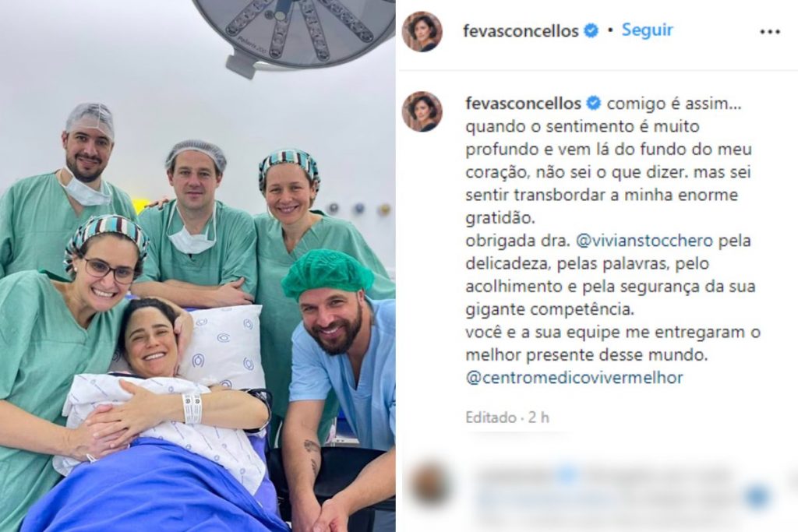The image size is (798, 532).
Task: Open the blurred commenter's avatar
Action: (430, 483)
